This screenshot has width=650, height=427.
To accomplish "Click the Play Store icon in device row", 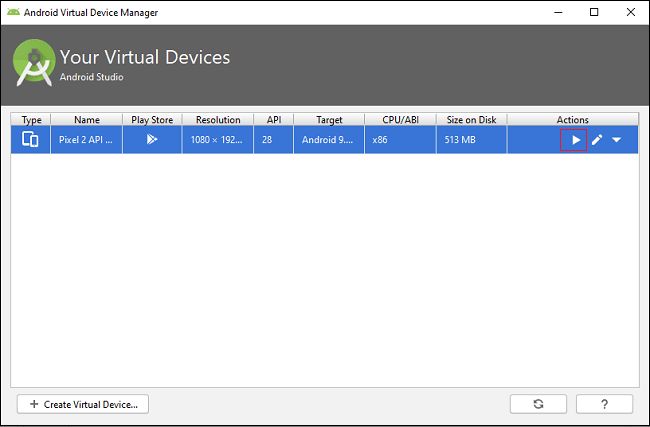I will point(152,139).
